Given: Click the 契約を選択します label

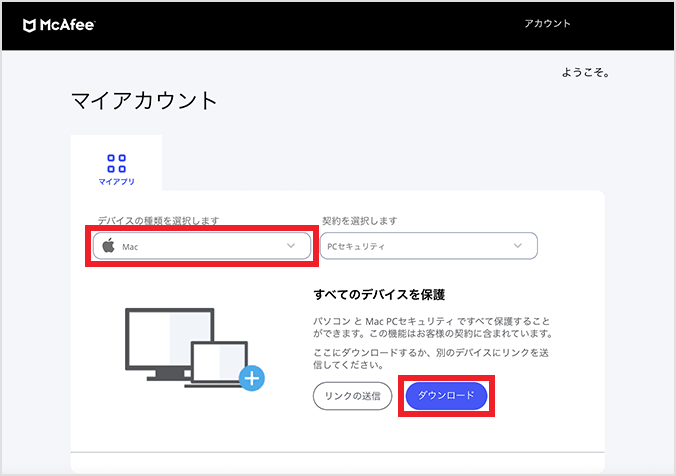Looking at the screenshot, I should point(360,221).
